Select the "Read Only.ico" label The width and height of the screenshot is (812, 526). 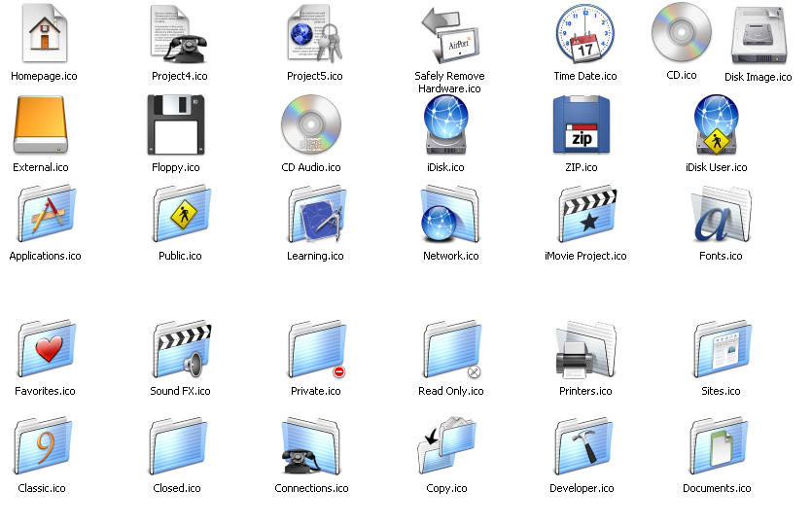pos(451,391)
